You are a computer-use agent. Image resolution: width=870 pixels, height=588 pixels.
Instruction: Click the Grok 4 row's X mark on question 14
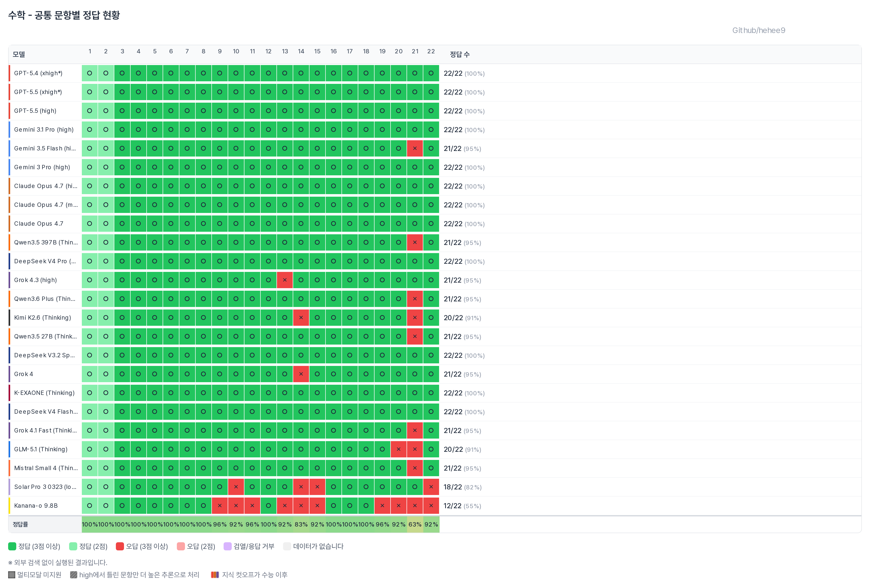(x=301, y=374)
